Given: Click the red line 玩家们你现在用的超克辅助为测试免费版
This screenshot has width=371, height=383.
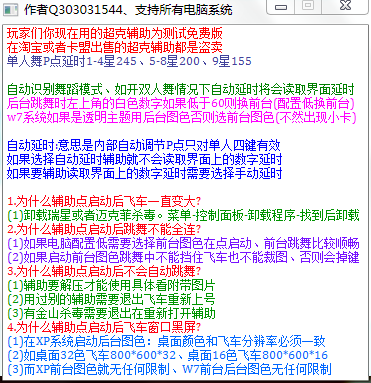Looking at the screenshot, I should tap(115, 34).
